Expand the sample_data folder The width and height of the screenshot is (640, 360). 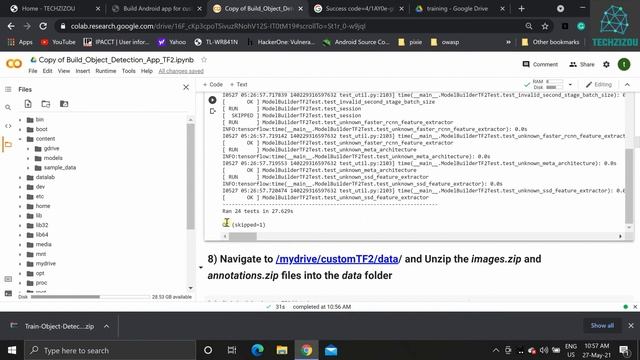(28, 168)
